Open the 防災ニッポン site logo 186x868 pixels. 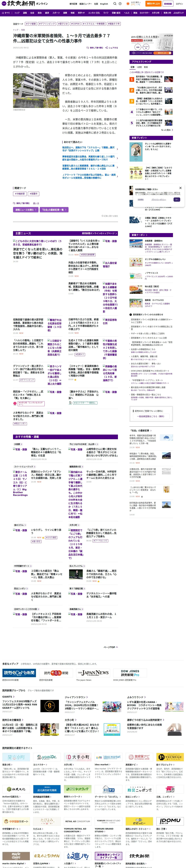pyautogui.click(x=139, y=789)
